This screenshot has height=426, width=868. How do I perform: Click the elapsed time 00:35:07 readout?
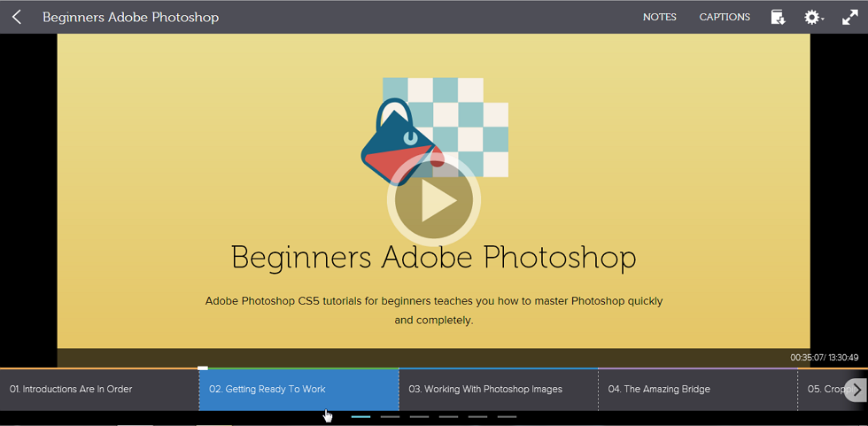click(807, 358)
